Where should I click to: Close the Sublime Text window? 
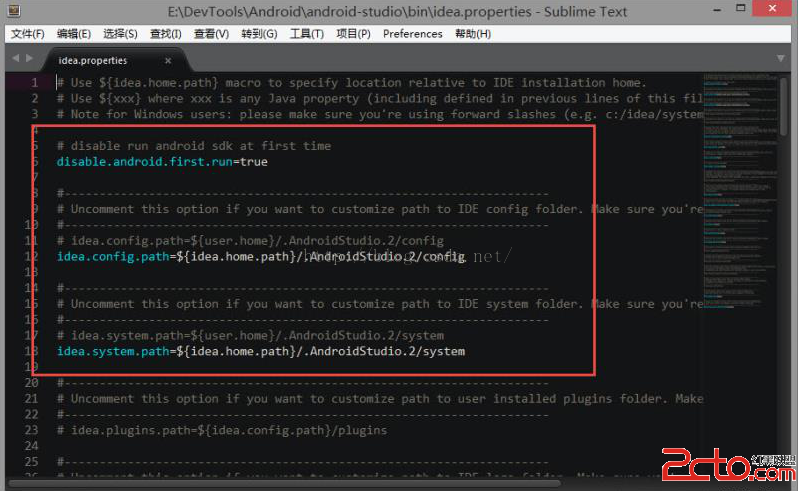(x=772, y=8)
